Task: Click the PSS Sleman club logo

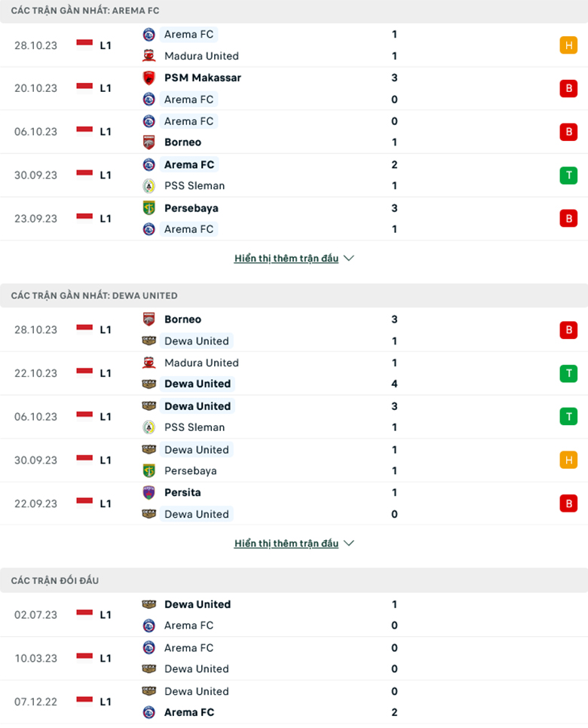Action: pyautogui.click(x=149, y=185)
